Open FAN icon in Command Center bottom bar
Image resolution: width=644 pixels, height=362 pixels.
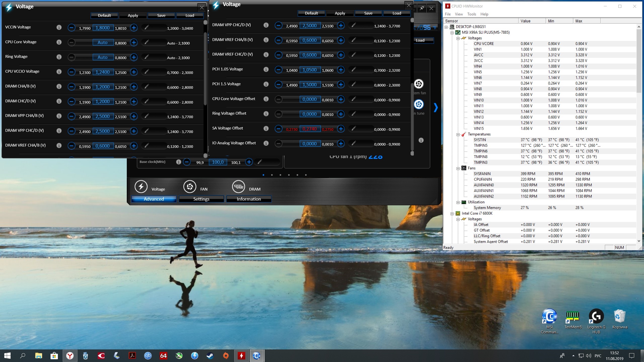190,187
